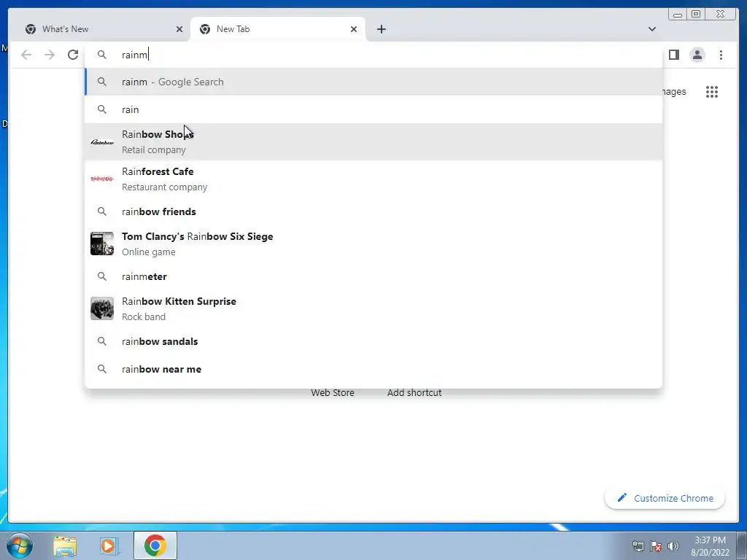
Task: Open the tab search dropdown arrow
Action: (x=651, y=29)
